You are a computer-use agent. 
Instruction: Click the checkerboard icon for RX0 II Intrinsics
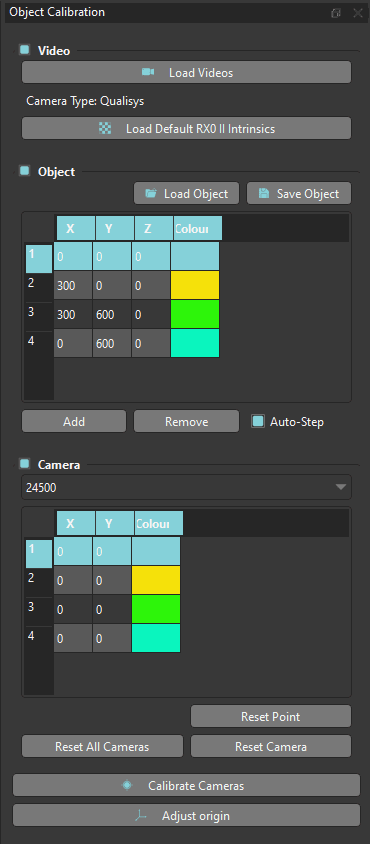click(x=106, y=129)
